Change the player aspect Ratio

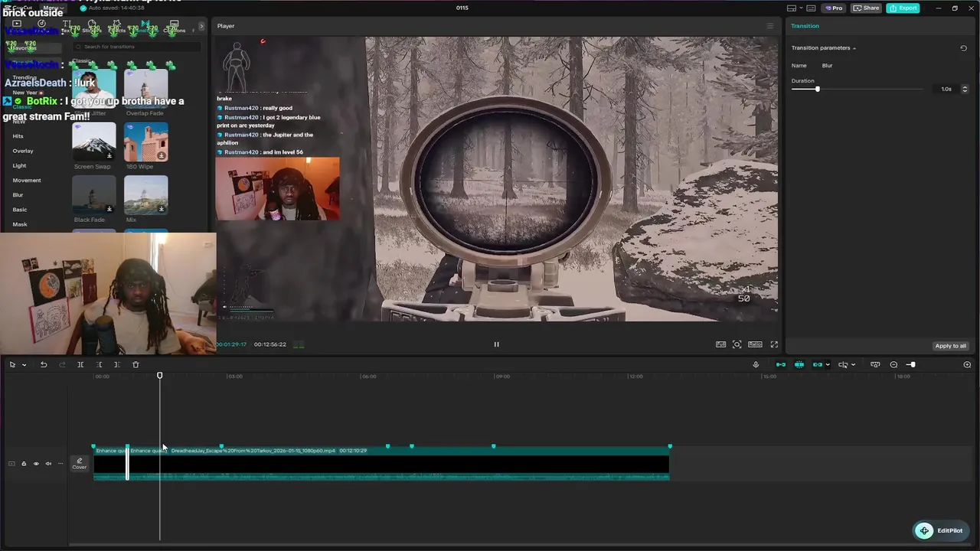(755, 344)
